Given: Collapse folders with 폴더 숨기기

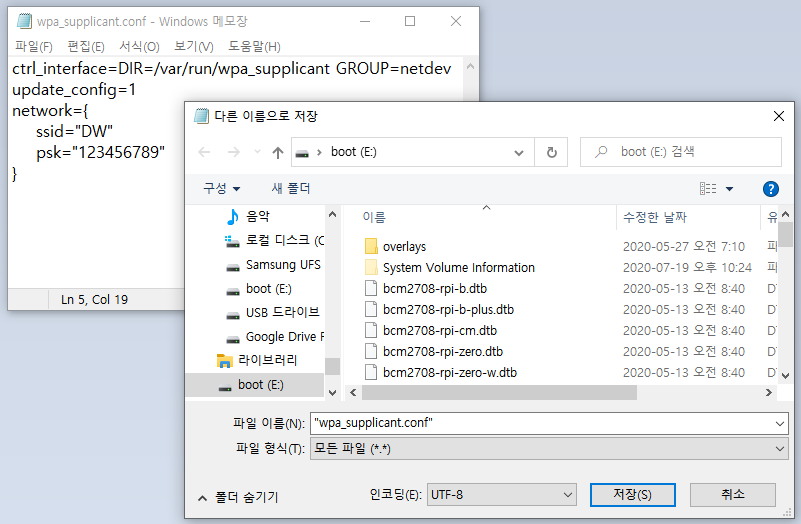Looking at the screenshot, I should click(x=239, y=497).
